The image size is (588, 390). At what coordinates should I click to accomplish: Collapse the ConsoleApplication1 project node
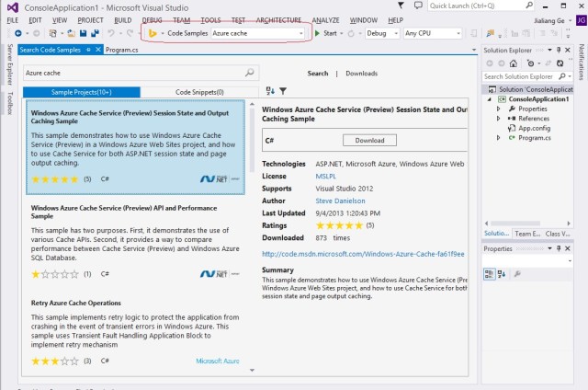490,99
